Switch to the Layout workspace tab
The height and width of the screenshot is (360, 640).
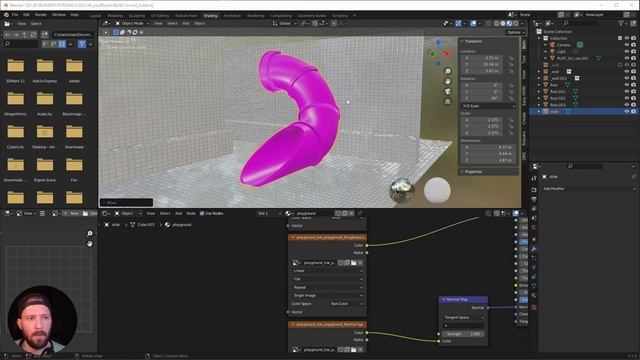[95, 16]
